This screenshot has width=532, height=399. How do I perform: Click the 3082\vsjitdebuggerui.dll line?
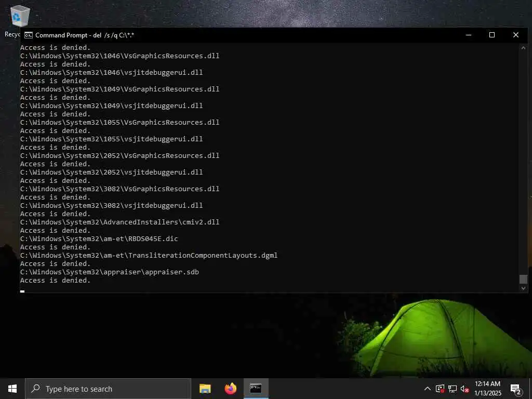pos(112,206)
